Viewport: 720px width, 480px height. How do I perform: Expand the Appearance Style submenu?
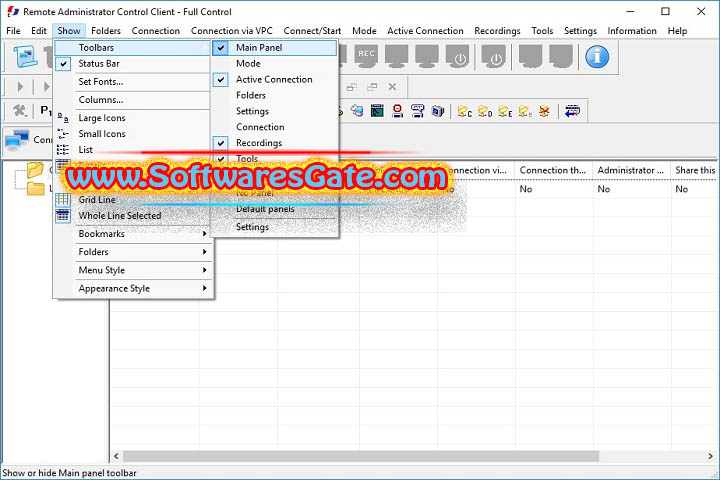pos(132,288)
